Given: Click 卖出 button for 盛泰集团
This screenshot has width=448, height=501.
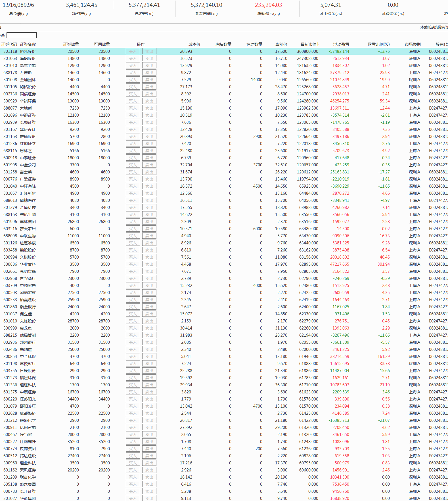Looking at the screenshot, I should 149,484.
